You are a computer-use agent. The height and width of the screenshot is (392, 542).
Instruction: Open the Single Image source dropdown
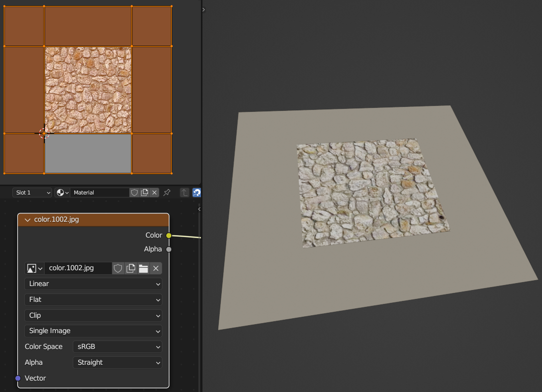(94, 331)
